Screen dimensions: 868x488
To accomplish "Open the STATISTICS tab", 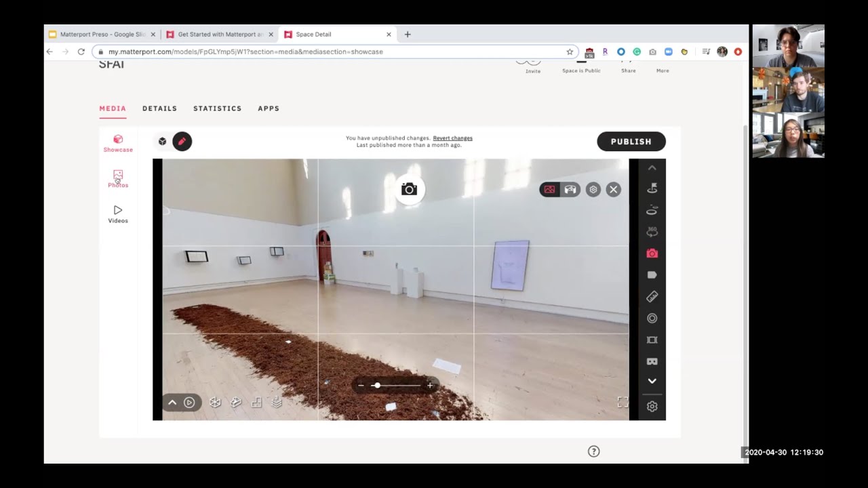I will [x=217, y=108].
